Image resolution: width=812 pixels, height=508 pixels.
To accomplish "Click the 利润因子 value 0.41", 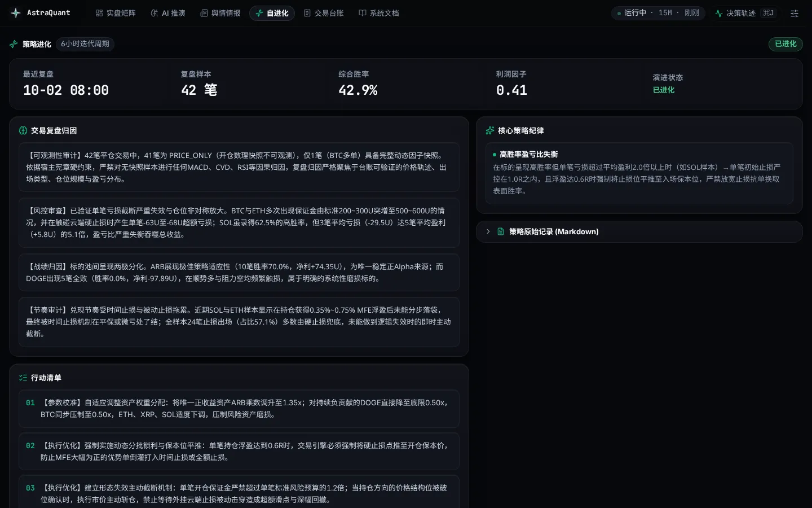I will tap(511, 90).
